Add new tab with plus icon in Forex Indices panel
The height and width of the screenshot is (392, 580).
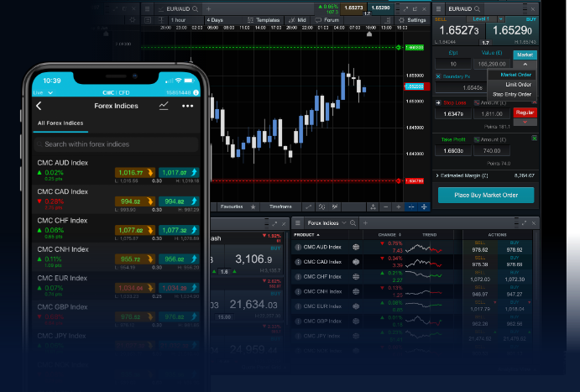click(x=365, y=222)
